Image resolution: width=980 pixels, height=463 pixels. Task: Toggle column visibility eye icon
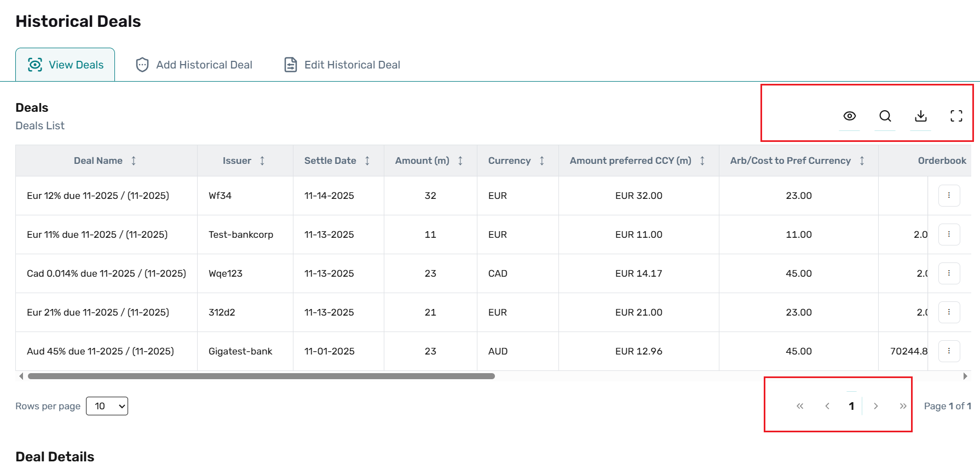point(849,116)
